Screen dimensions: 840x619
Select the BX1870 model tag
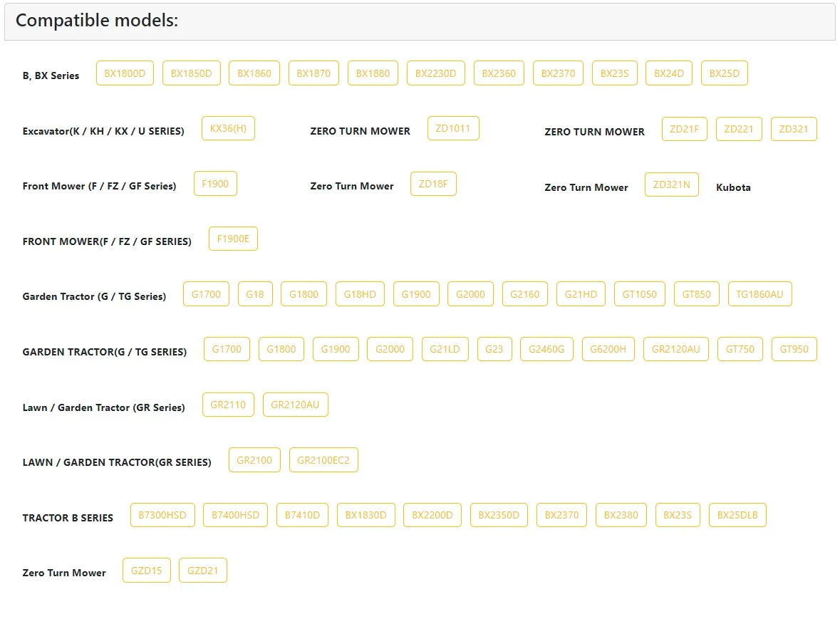(313, 73)
